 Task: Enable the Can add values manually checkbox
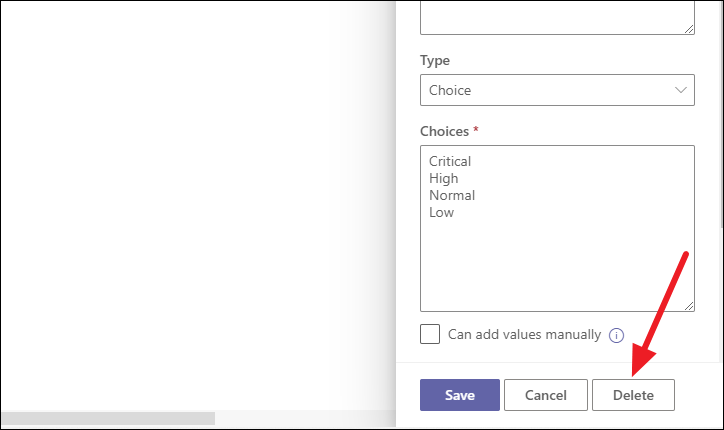pos(430,334)
